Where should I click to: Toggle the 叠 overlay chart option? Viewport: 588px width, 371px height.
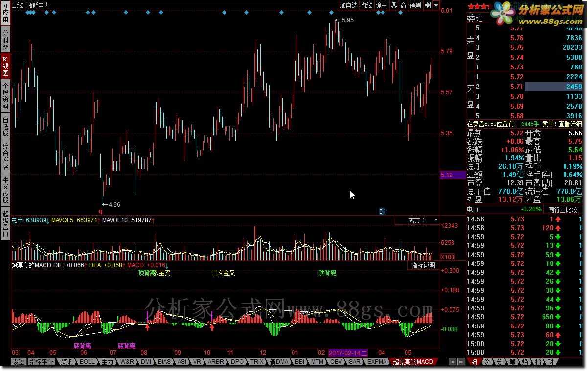pyautogui.click(x=394, y=5)
